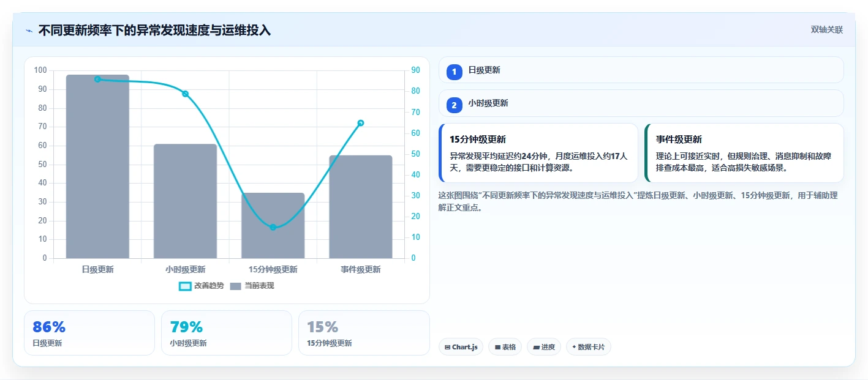Select list item 2 小时级更新
This screenshot has height=380, width=868.
tap(641, 103)
